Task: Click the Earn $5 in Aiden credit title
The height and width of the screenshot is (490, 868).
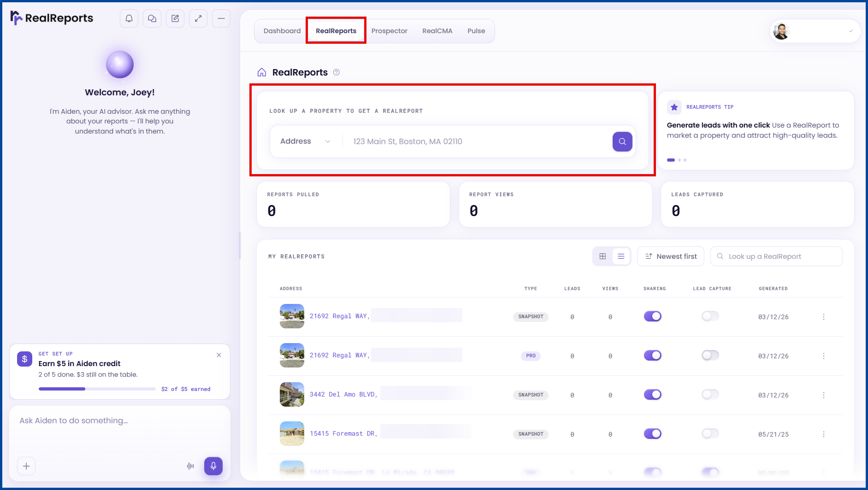Action: coord(79,364)
